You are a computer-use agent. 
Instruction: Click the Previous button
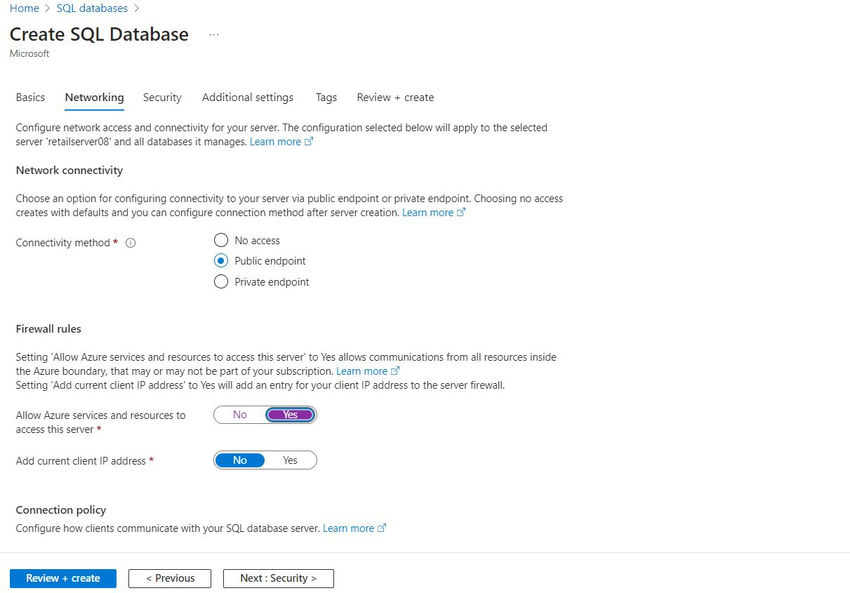169,578
